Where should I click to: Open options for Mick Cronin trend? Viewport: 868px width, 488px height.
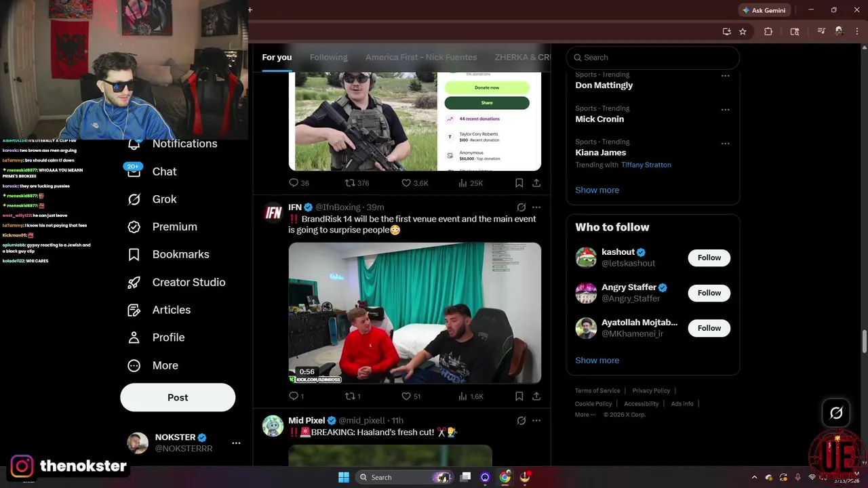[x=725, y=109]
